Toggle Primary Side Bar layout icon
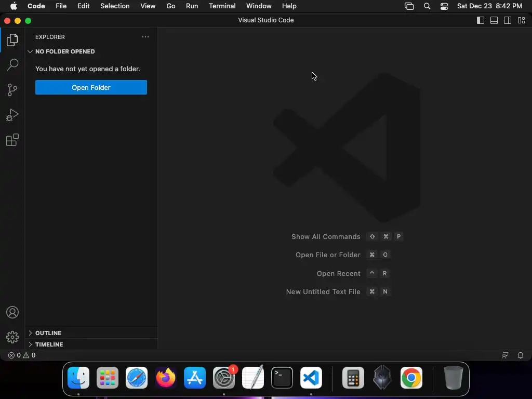Screen dimensions: 532x399 coord(481,20)
